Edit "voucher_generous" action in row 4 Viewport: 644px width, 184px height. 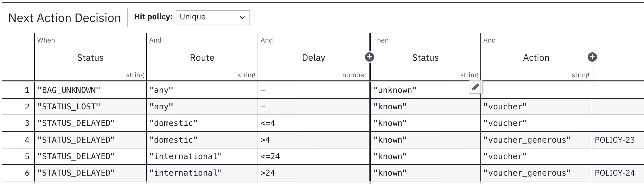coord(536,140)
